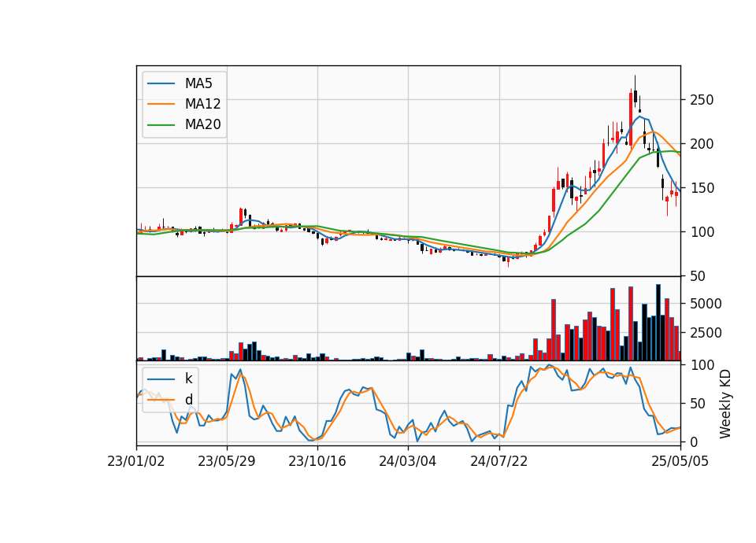This screenshot has height=543, width=756.
Task: Click the 5000 volume axis label
Action: (x=706, y=304)
